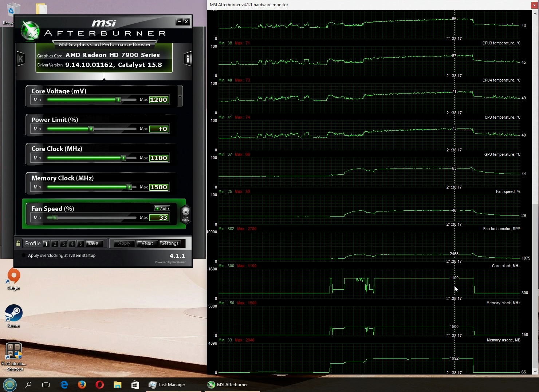The image size is (539, 392).
Task: Click the profile save button
Action: click(x=93, y=243)
